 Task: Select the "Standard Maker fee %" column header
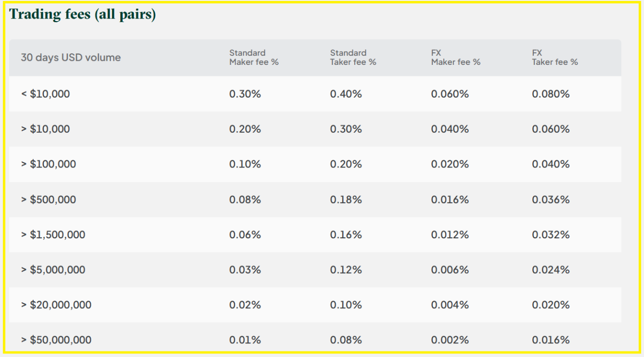pyautogui.click(x=254, y=57)
